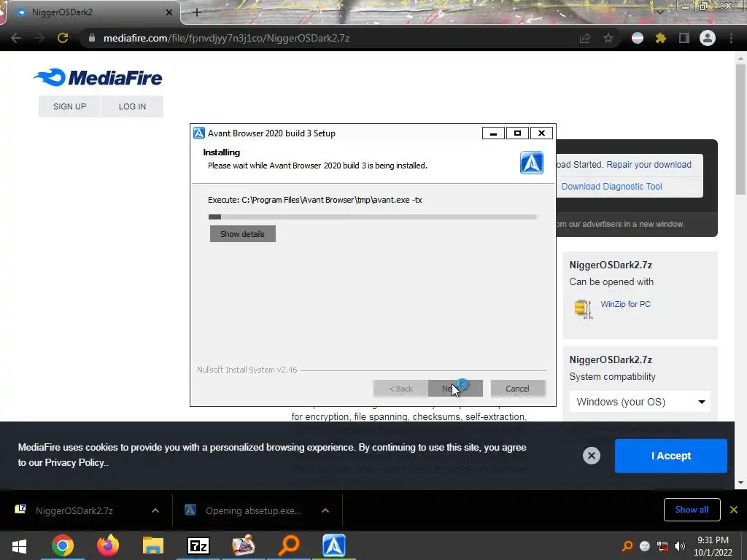Click the installer progress bar
The image size is (747, 560).
(x=373, y=217)
